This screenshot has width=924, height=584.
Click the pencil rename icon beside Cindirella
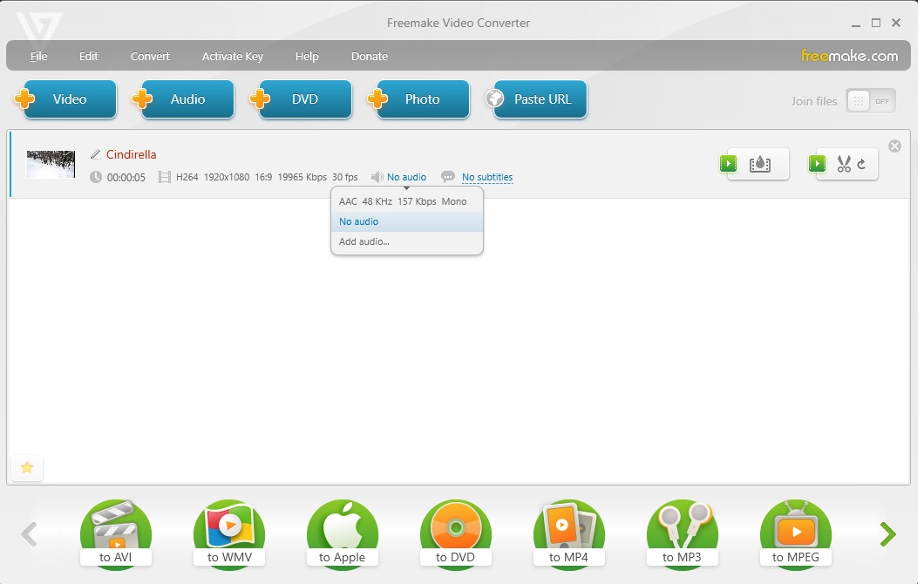96,154
